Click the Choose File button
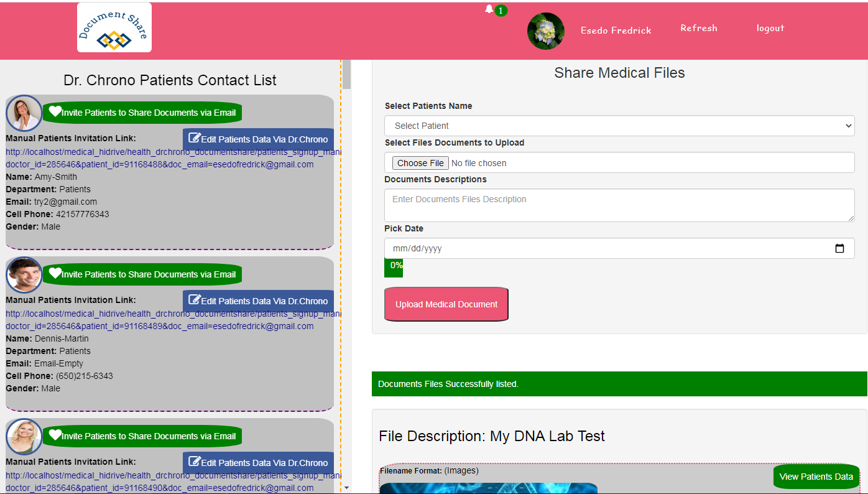This screenshot has width=868, height=494. [420, 163]
